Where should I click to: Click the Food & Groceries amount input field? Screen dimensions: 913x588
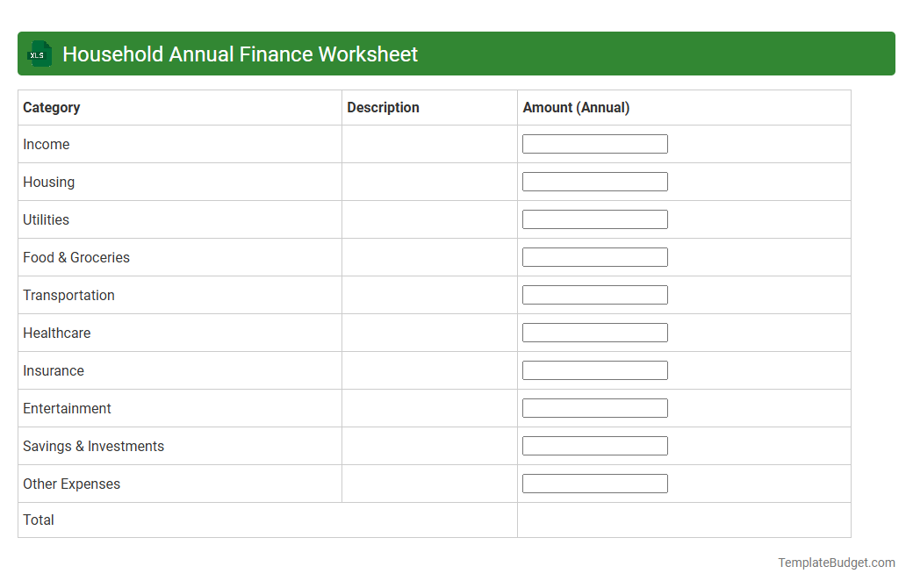pyautogui.click(x=594, y=256)
